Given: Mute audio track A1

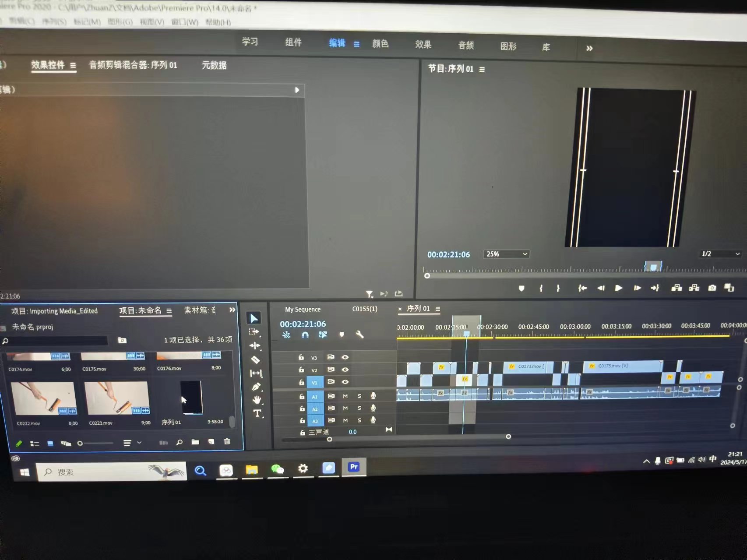Looking at the screenshot, I should coord(345,396).
